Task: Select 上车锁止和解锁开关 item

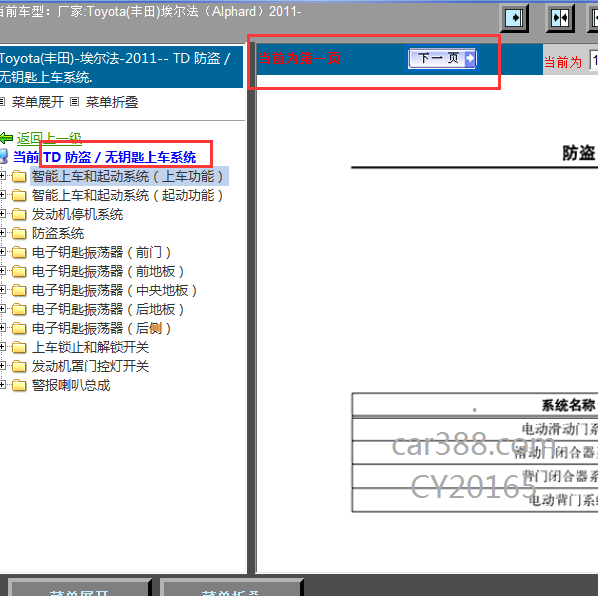Action: (90, 347)
